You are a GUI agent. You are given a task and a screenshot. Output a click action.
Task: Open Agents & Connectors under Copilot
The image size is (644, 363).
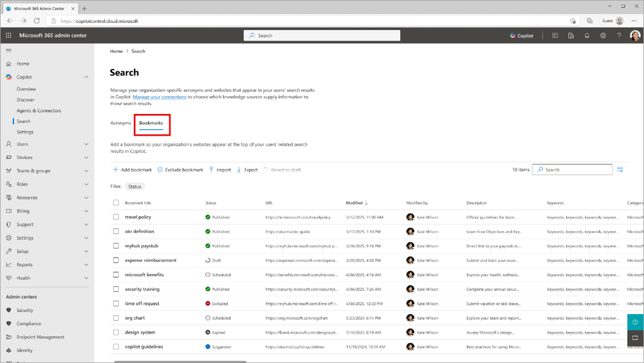coord(38,111)
